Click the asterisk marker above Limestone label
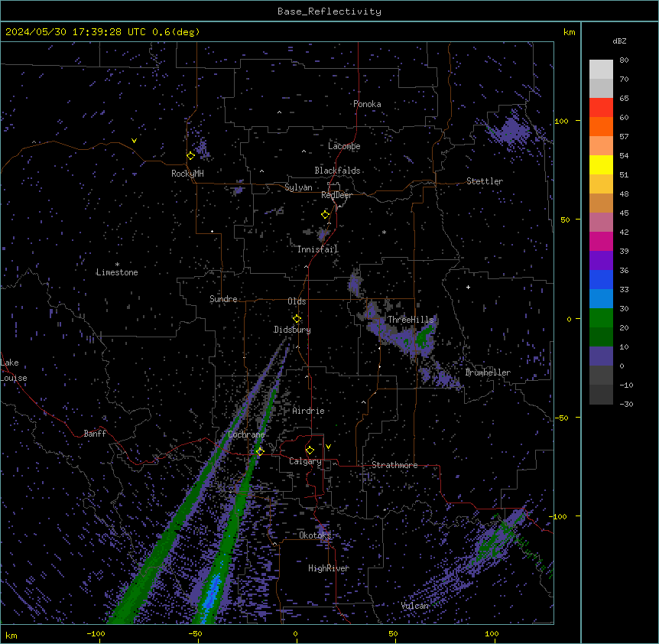Viewport: 659px width, 644px height. [x=117, y=265]
